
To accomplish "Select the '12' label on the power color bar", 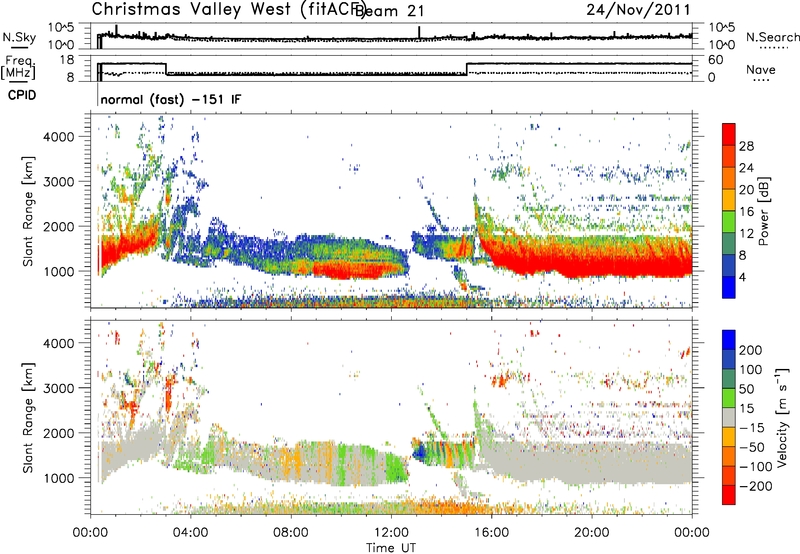I will 746,234.
